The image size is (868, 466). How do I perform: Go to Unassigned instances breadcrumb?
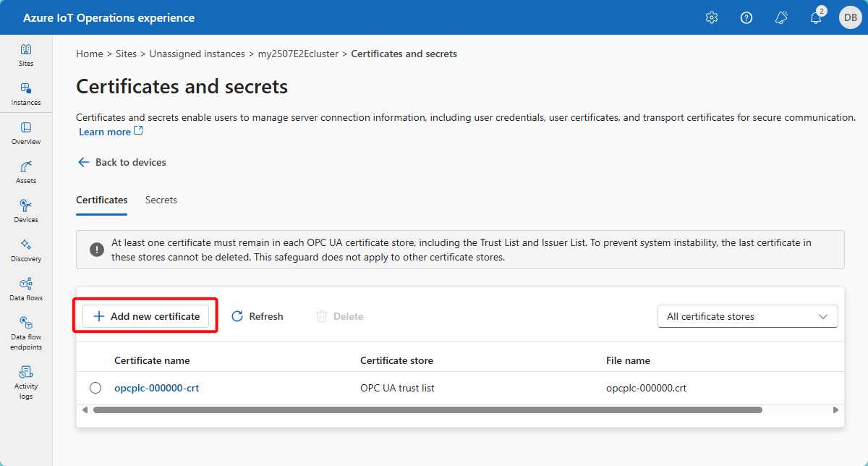tap(197, 54)
